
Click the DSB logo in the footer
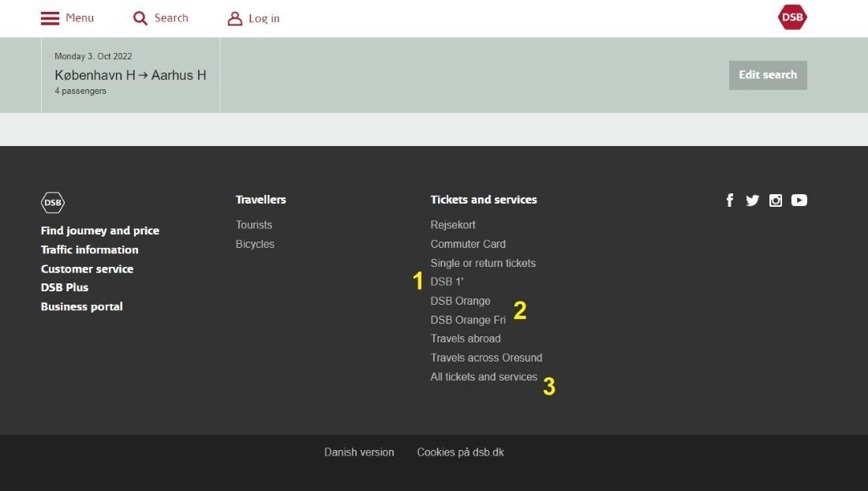[x=52, y=202]
